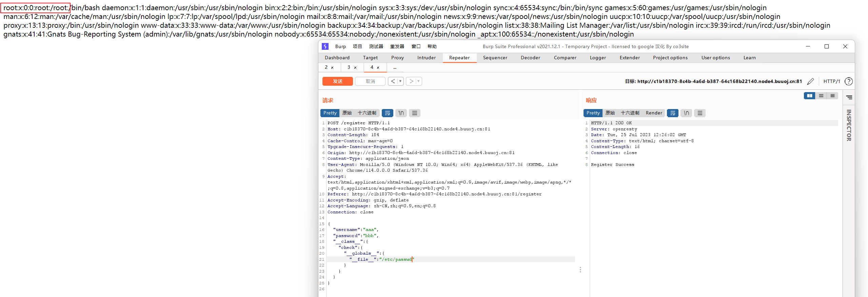Click the target URL text
The image size is (868, 297).
coord(719,81)
